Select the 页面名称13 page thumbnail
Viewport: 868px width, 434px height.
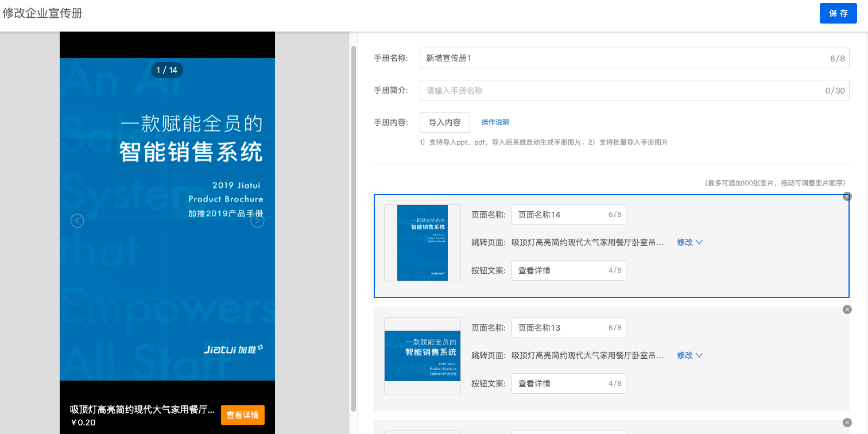point(423,356)
